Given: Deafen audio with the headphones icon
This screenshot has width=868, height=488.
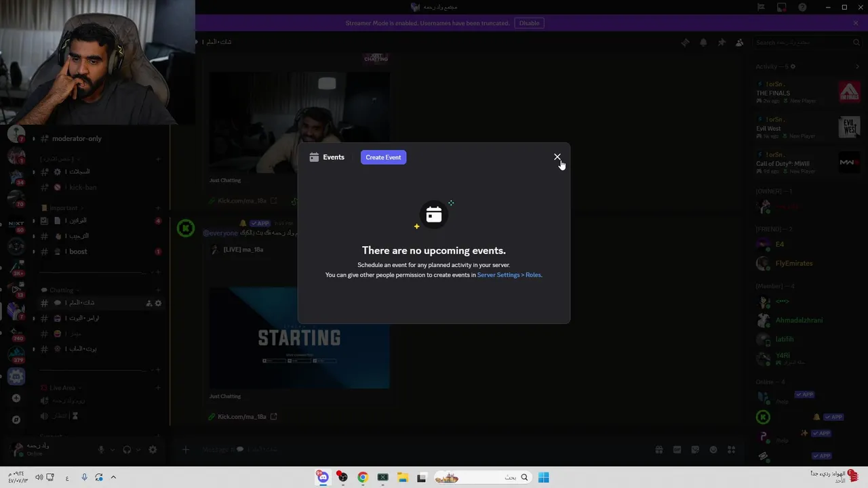Looking at the screenshot, I should [x=127, y=449].
